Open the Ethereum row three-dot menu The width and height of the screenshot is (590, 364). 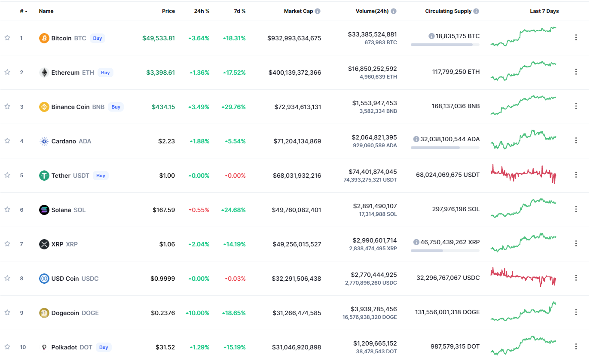coord(576,72)
